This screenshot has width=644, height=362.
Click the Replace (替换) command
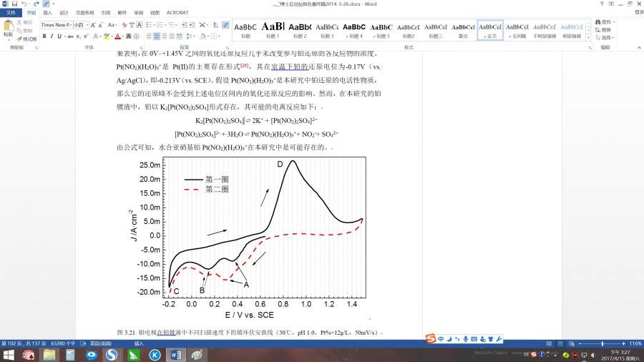click(603, 29)
